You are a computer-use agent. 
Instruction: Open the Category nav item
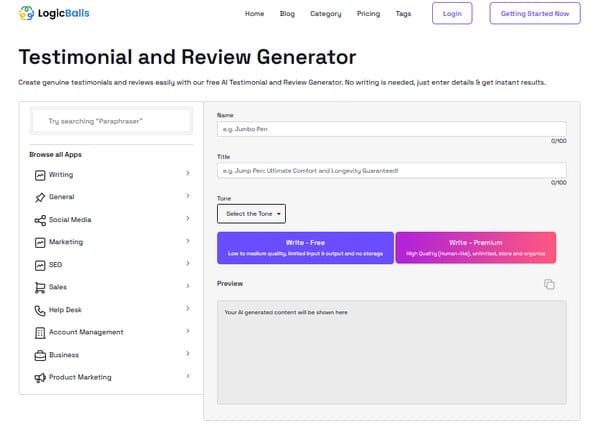pos(326,14)
